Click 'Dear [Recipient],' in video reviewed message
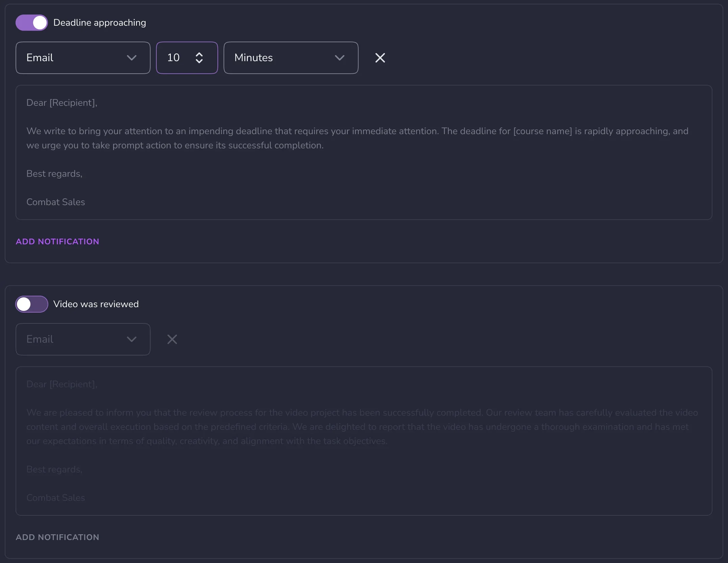728x563 pixels. 62,384
